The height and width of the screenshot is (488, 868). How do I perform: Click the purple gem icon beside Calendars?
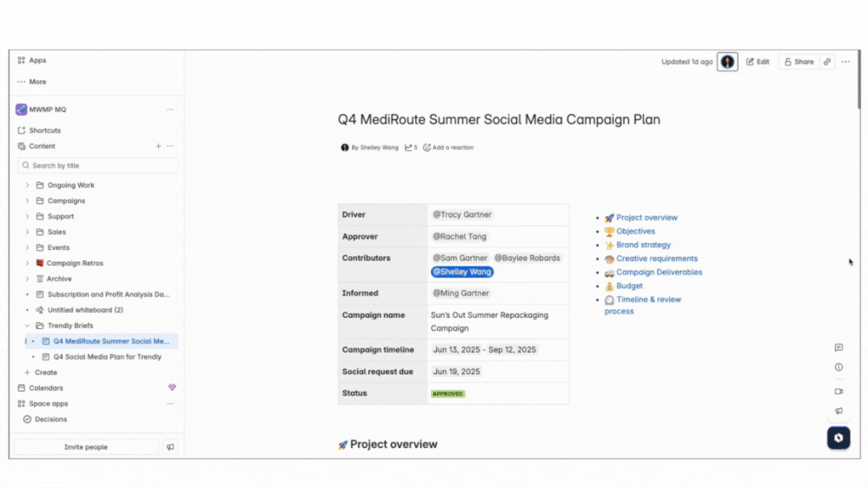[172, 388]
